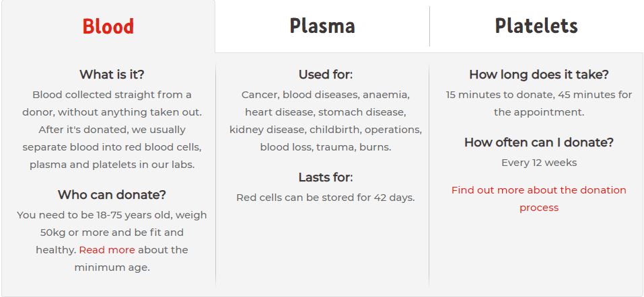Follow the Read more link about minimum age
This screenshot has height=297, width=644.
(x=107, y=250)
